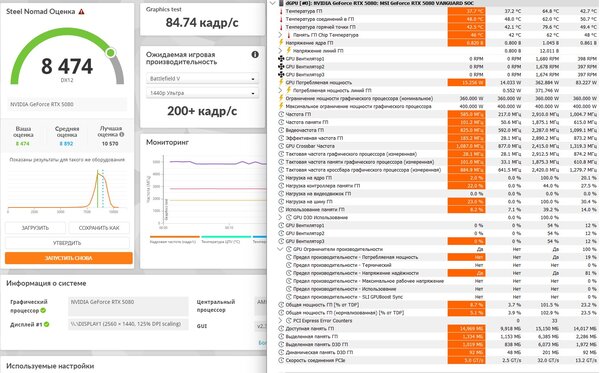Click clock icon of Видеочастота ГП row
Image resolution: width=600 pixels, height=373 pixels.
click(x=281, y=130)
